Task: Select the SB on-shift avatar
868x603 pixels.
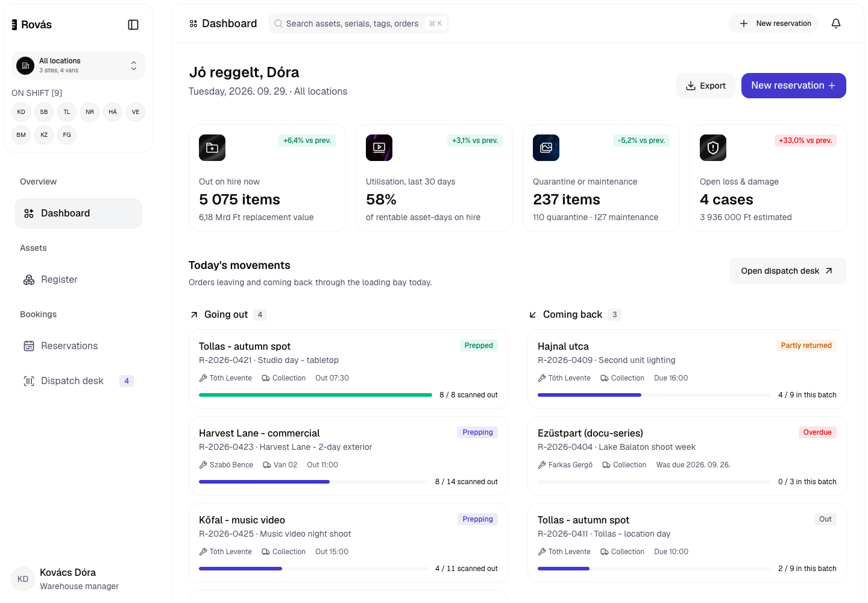Action: pyautogui.click(x=44, y=112)
